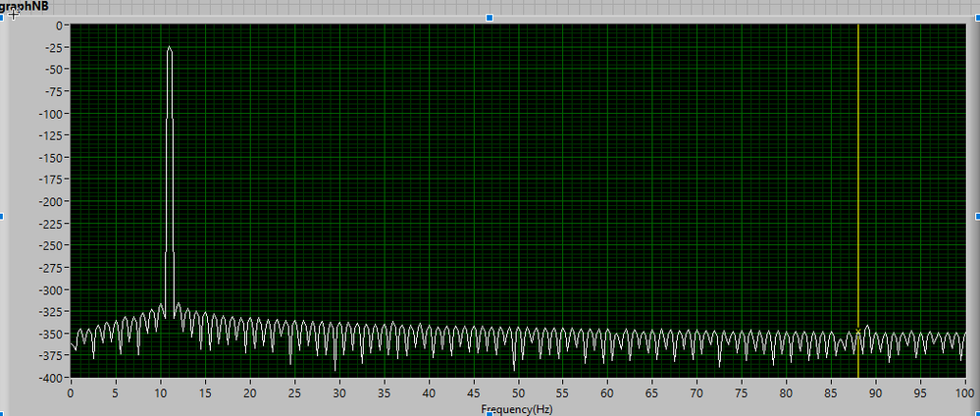980x416 pixels.
Task: Click frequency axis tick label 20
Action: pos(250,393)
